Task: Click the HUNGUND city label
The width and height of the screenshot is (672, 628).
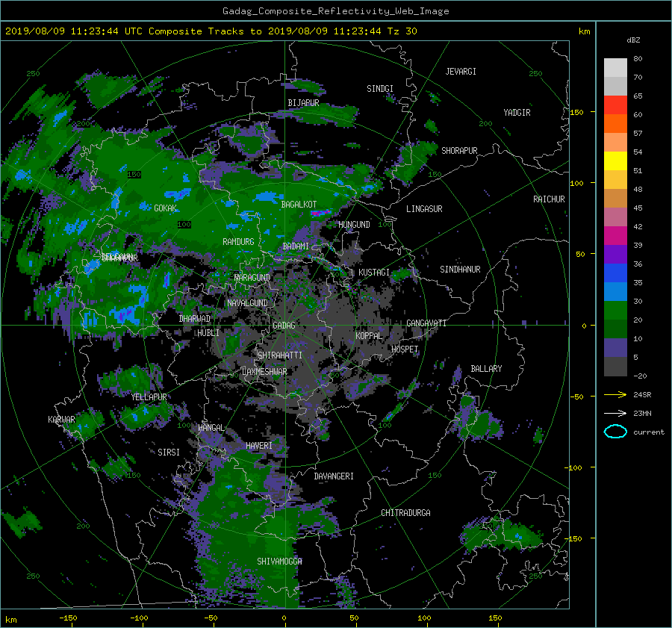Action: tap(354, 225)
